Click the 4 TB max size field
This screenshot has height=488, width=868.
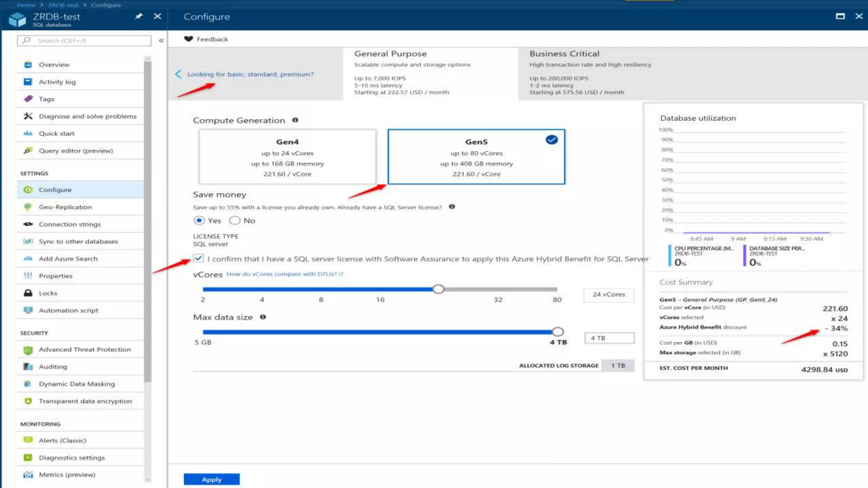[x=609, y=338]
